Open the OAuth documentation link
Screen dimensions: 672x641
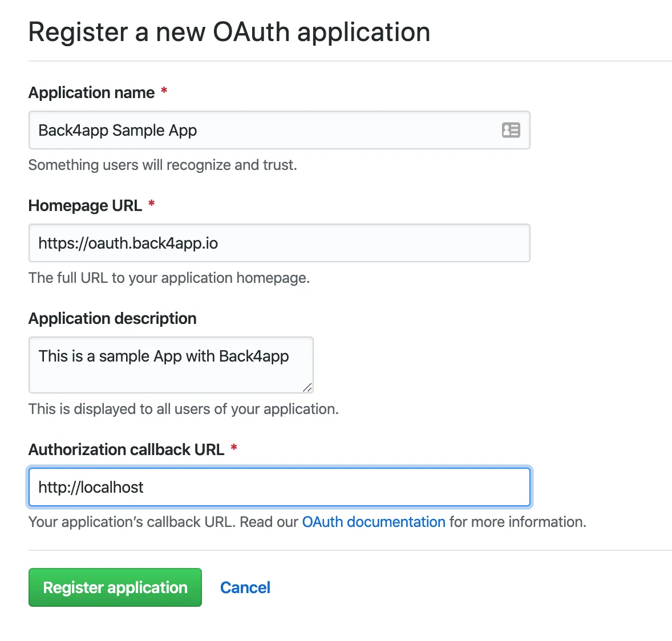click(x=374, y=522)
